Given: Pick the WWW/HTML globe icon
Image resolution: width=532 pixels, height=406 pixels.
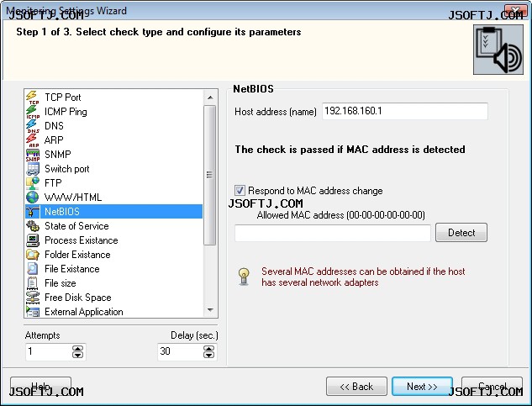Looking at the screenshot, I should [x=33, y=198].
